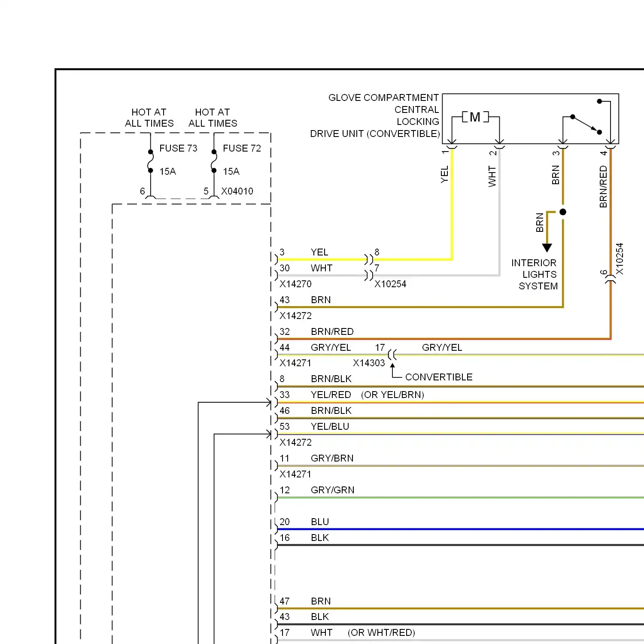
Task: Click the "FUSE 72" label
Action: coord(242,148)
